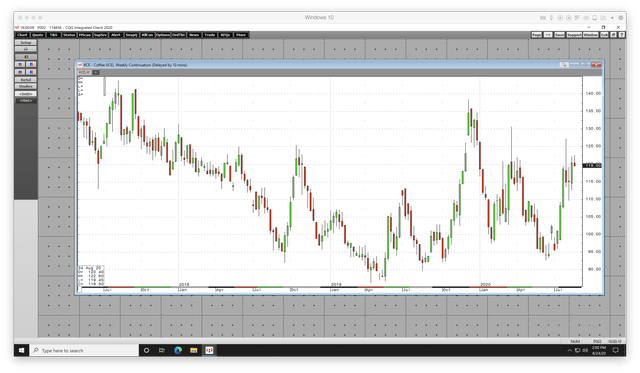
Task: Open the Page menu button
Action: click(536, 35)
